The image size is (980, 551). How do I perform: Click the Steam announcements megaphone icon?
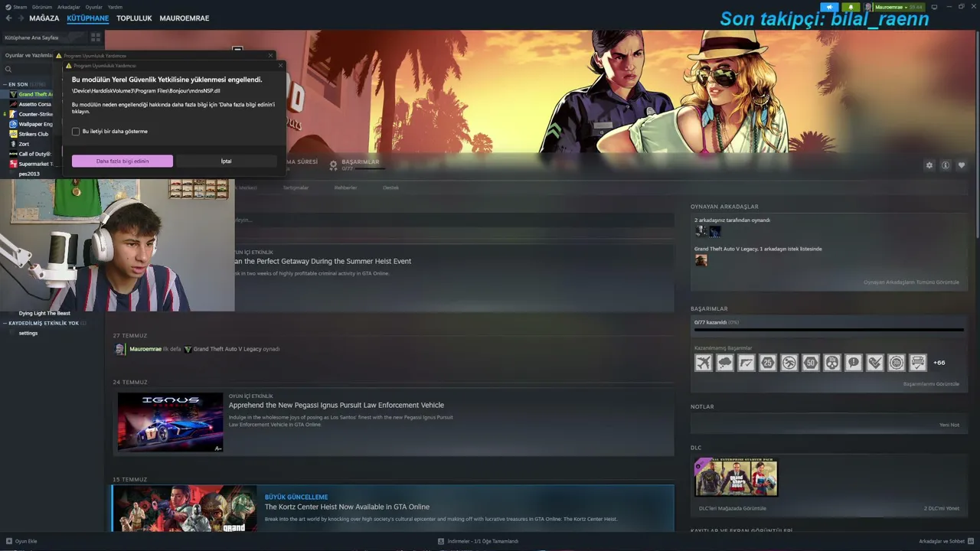coord(829,7)
